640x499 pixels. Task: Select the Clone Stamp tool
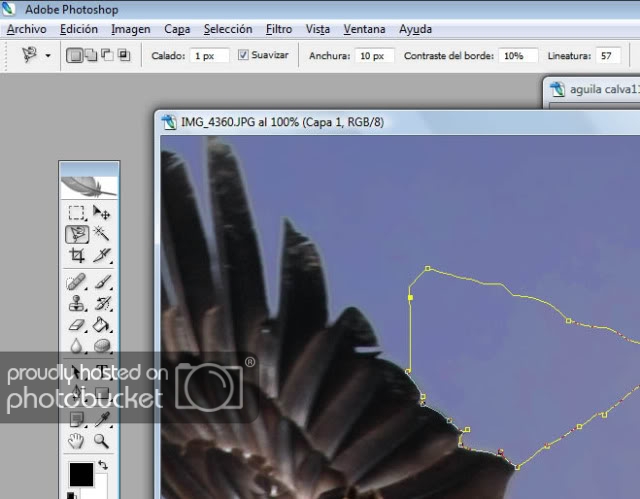coord(76,304)
